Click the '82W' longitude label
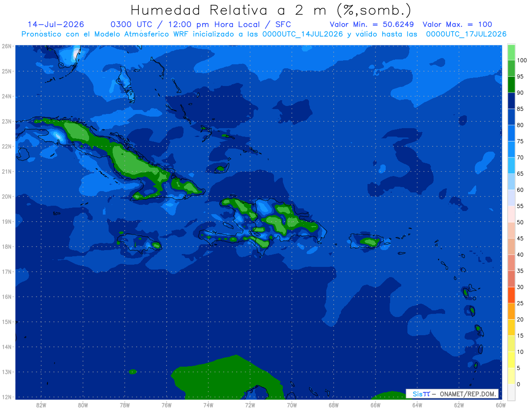Image resolution: width=532 pixels, height=411 pixels. click(x=41, y=405)
